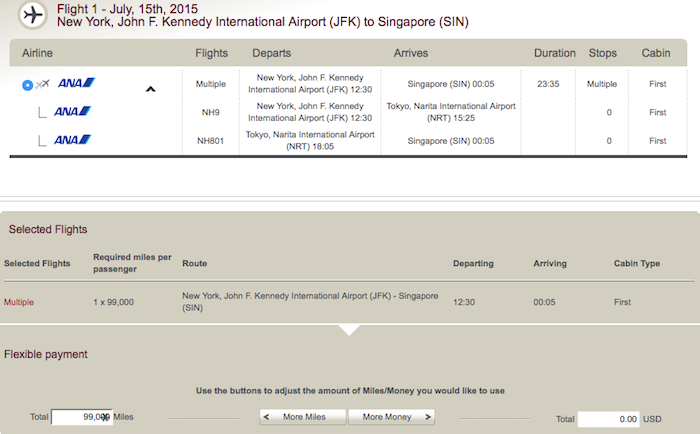Click the airplane icon beside Flight 1 header

[x=33, y=15]
